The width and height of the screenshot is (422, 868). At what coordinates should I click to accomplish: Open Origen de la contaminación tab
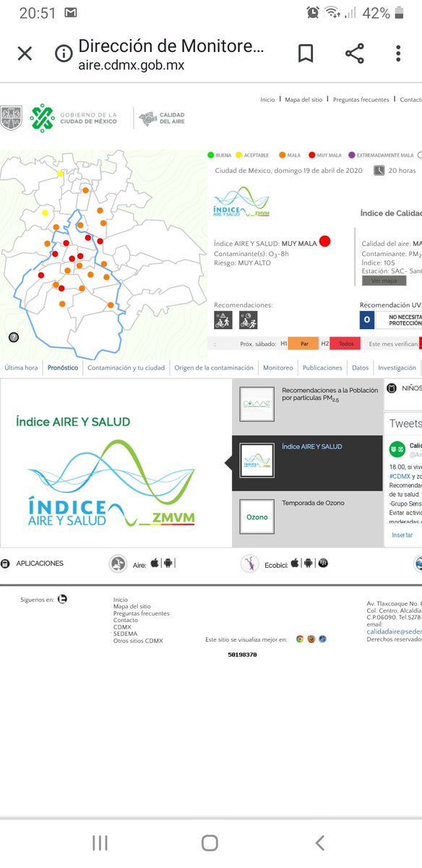click(214, 368)
